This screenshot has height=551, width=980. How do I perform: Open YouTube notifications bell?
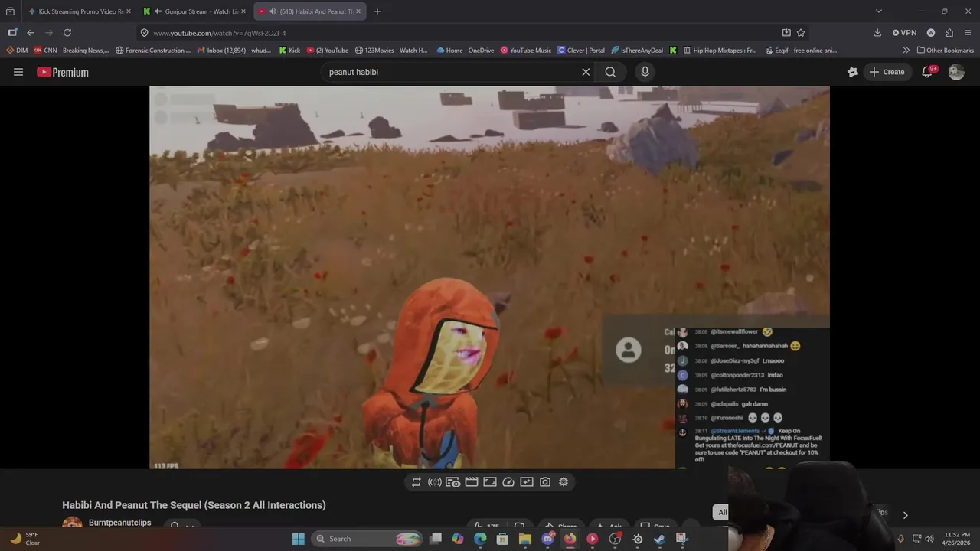tap(927, 72)
